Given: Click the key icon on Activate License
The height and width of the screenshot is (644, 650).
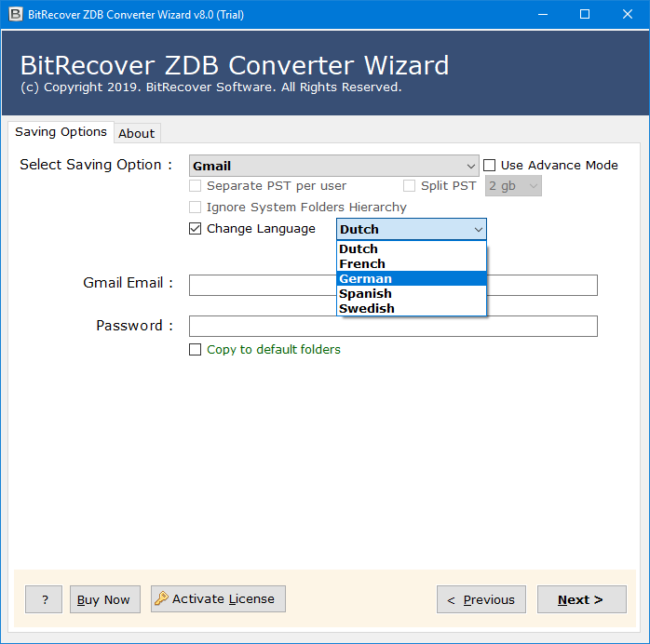Looking at the screenshot, I should point(161,598).
